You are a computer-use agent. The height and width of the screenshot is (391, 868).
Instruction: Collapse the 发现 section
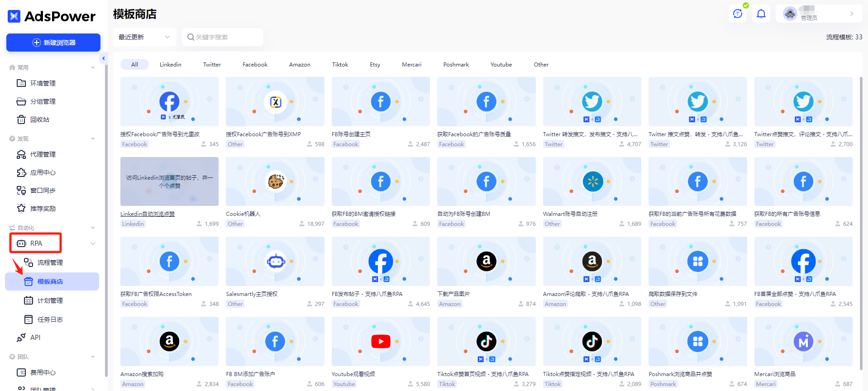(93, 139)
